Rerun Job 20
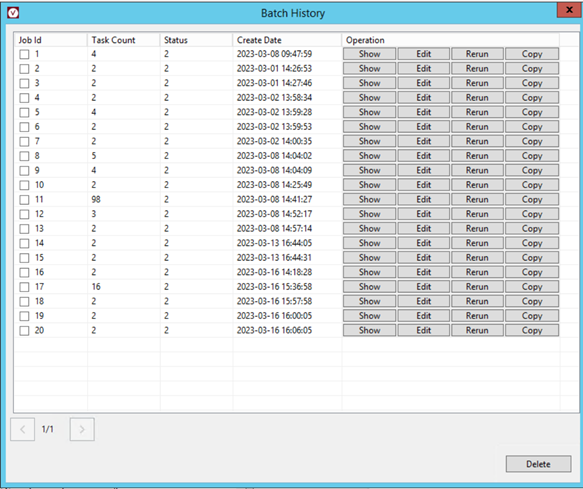The width and height of the screenshot is (583, 489). click(477, 330)
